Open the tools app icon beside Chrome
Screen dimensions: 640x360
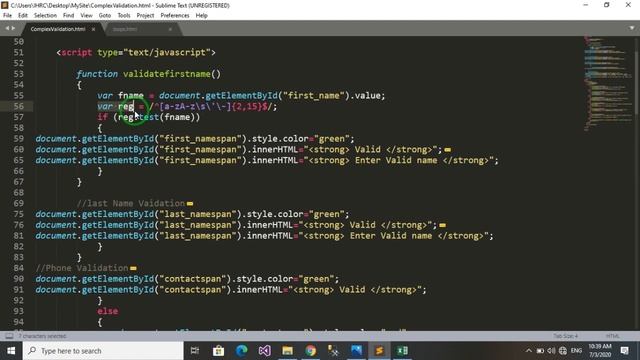tap(333, 351)
